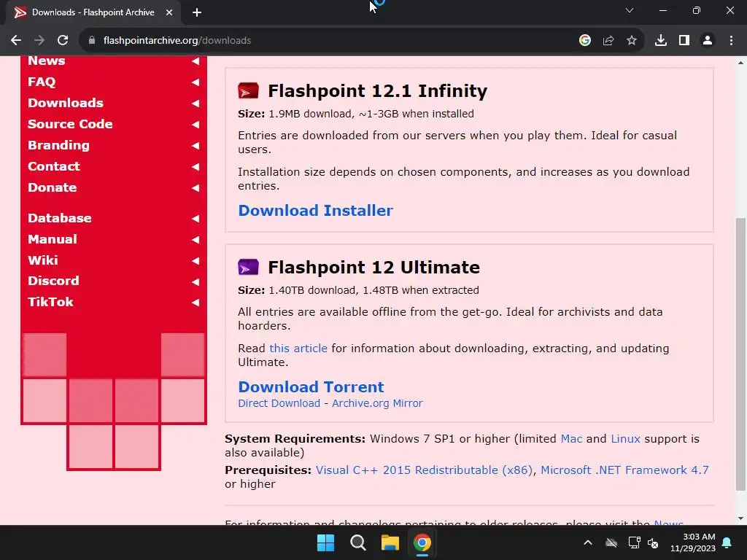
Task: Open the Archive.org Mirror link
Action: point(377,402)
